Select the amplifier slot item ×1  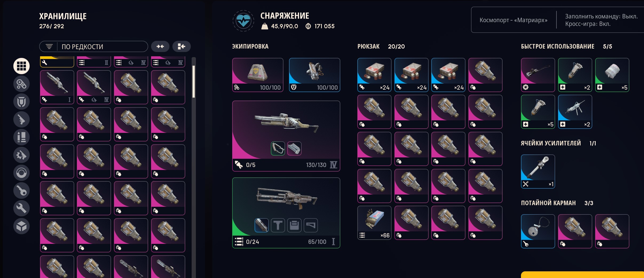point(538,172)
